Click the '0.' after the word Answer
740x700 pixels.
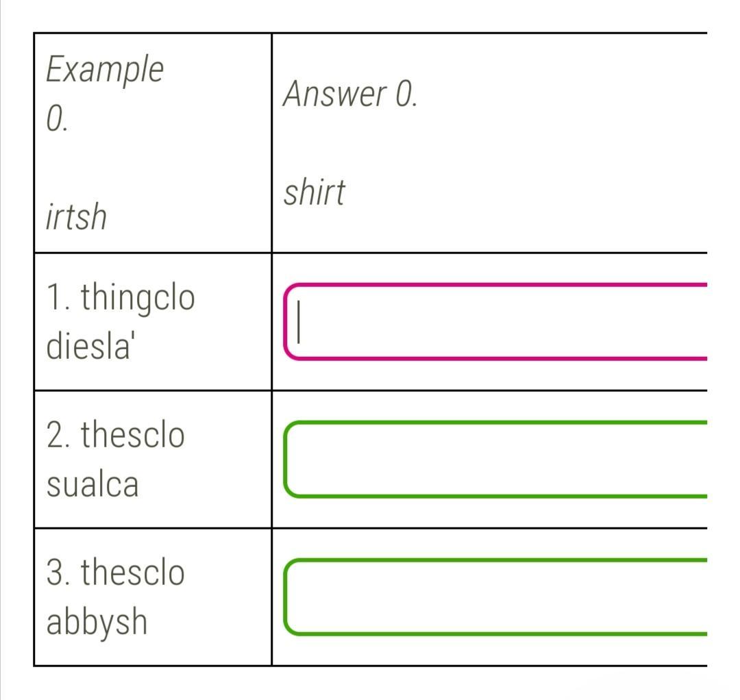coord(406,94)
